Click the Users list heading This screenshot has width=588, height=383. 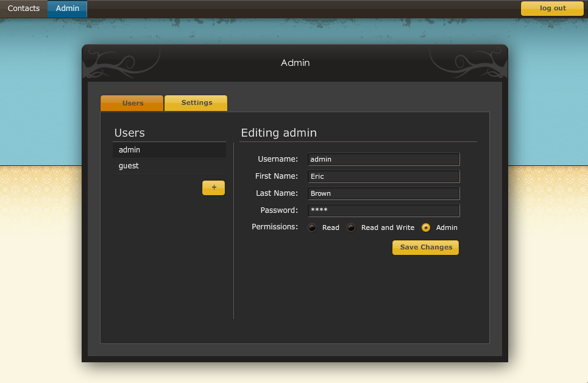click(x=130, y=133)
